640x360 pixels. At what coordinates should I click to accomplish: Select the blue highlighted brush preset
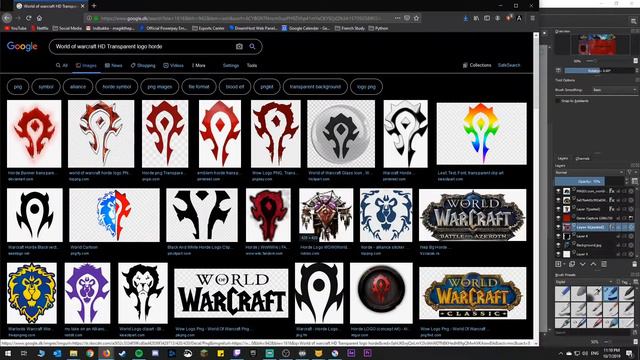coord(611,293)
